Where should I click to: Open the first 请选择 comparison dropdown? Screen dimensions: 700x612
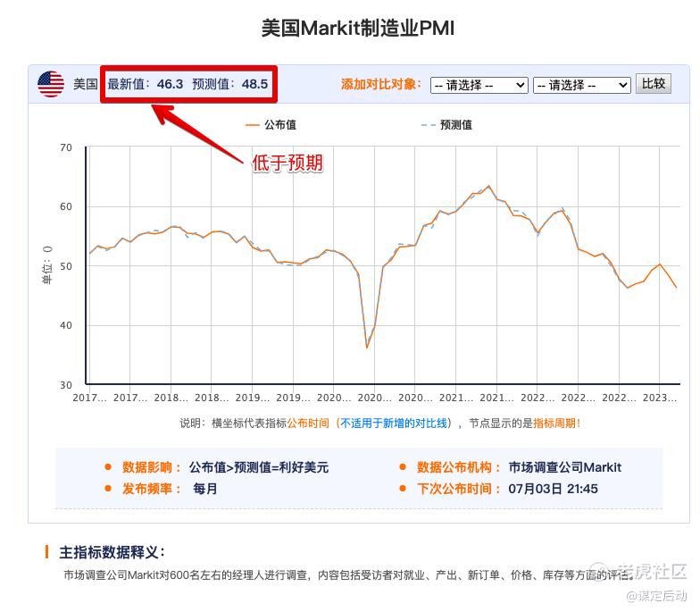click(479, 85)
